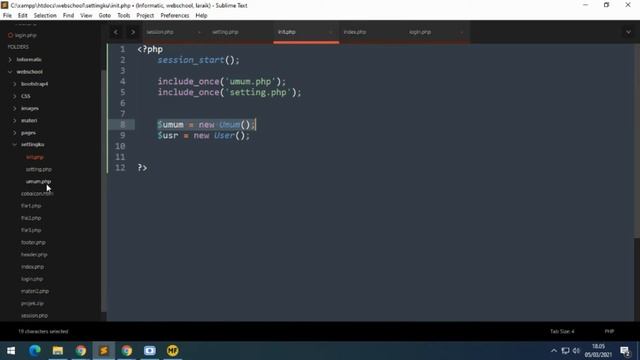This screenshot has height=360, width=640.
Task: Collapse the webschool folder
Action: click(10, 72)
